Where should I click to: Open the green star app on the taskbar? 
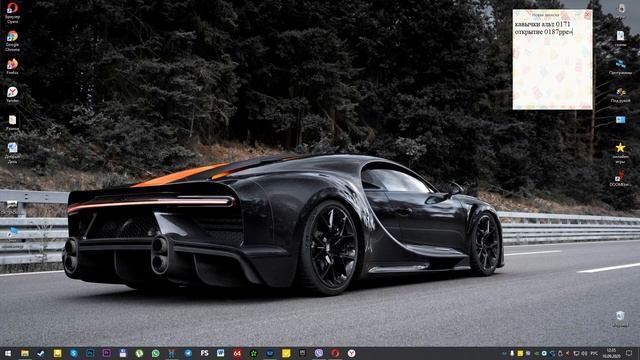tap(253, 353)
